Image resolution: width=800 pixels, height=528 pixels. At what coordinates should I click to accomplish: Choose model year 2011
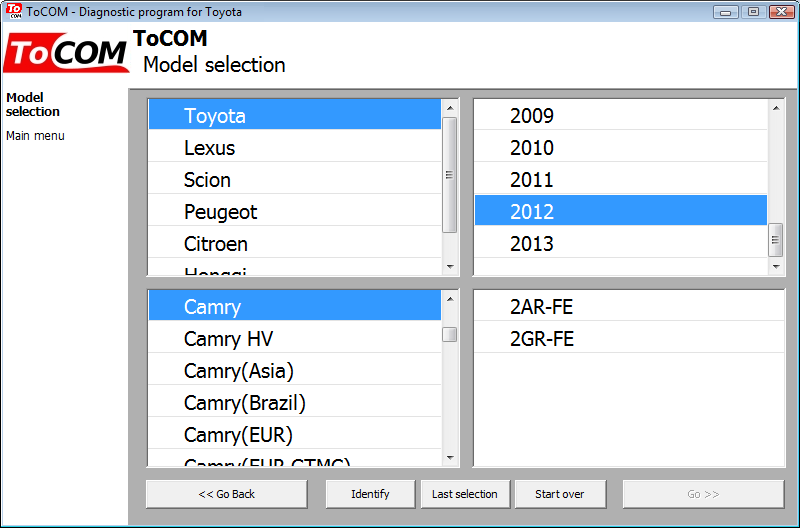tap(621, 180)
